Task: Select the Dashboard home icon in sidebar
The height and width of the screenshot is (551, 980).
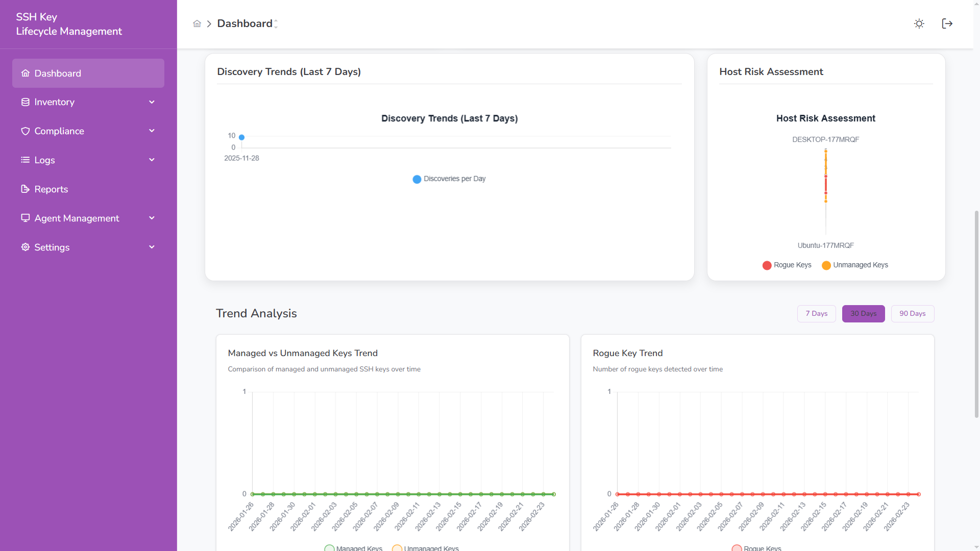Action: 26,73
